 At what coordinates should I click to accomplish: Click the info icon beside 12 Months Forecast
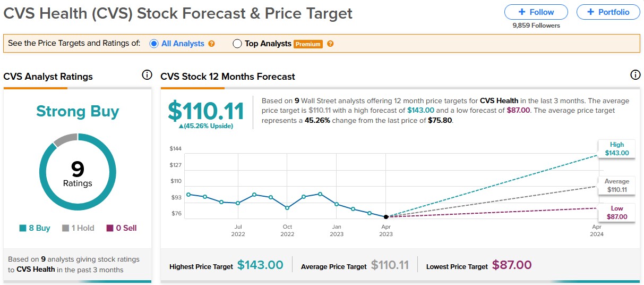coord(635,75)
